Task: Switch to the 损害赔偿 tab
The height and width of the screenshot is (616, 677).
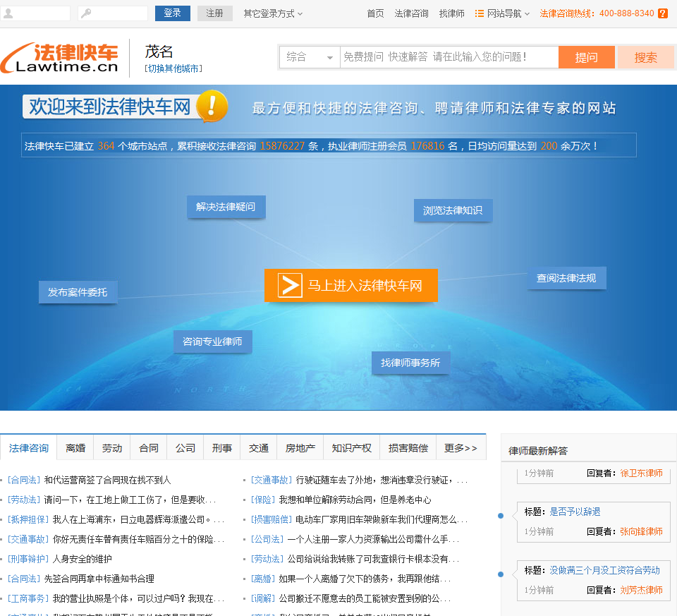Action: tap(408, 448)
